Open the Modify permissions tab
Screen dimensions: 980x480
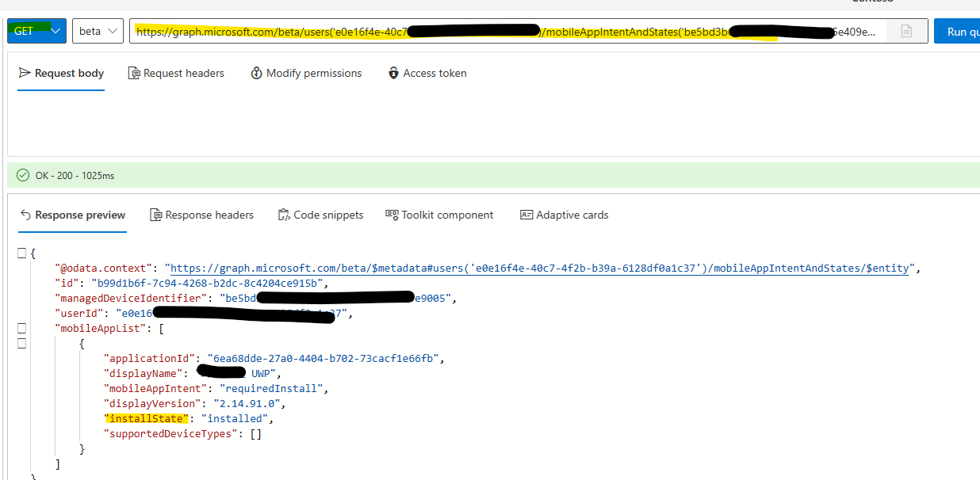coord(306,73)
